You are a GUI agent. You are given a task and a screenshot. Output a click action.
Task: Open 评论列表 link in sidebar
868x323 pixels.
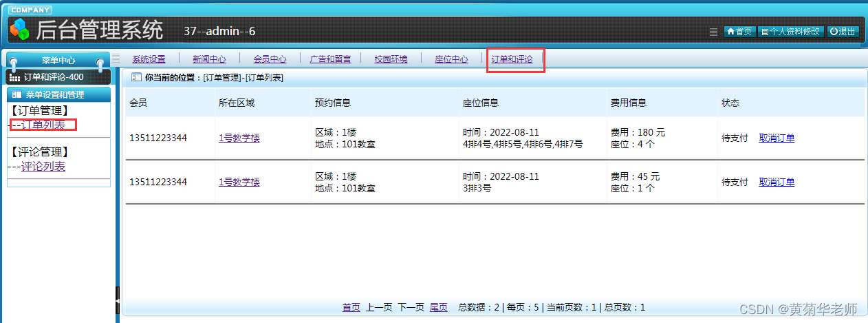click(x=43, y=167)
